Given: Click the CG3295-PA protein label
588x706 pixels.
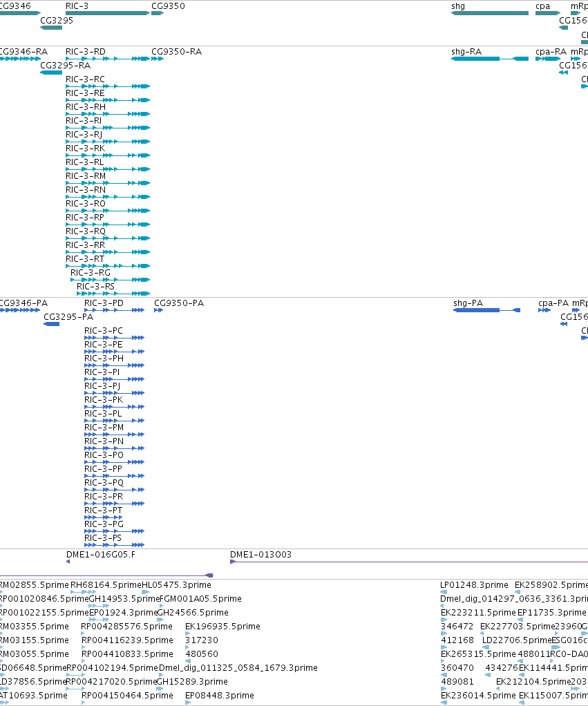Looking at the screenshot, I should [68, 317].
